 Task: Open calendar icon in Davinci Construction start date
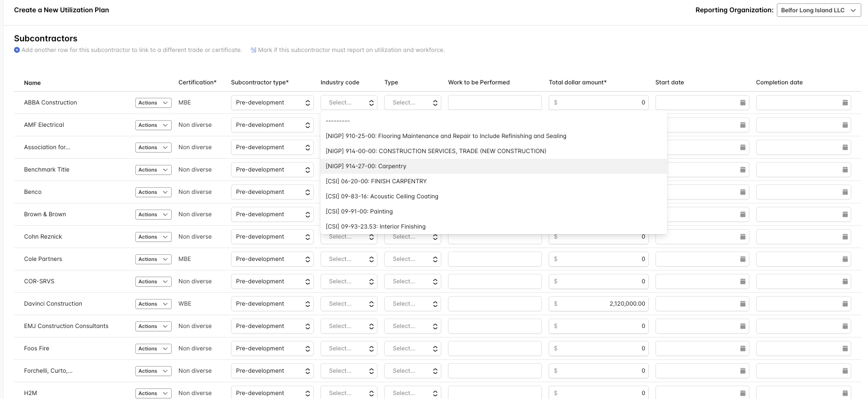pos(743,304)
